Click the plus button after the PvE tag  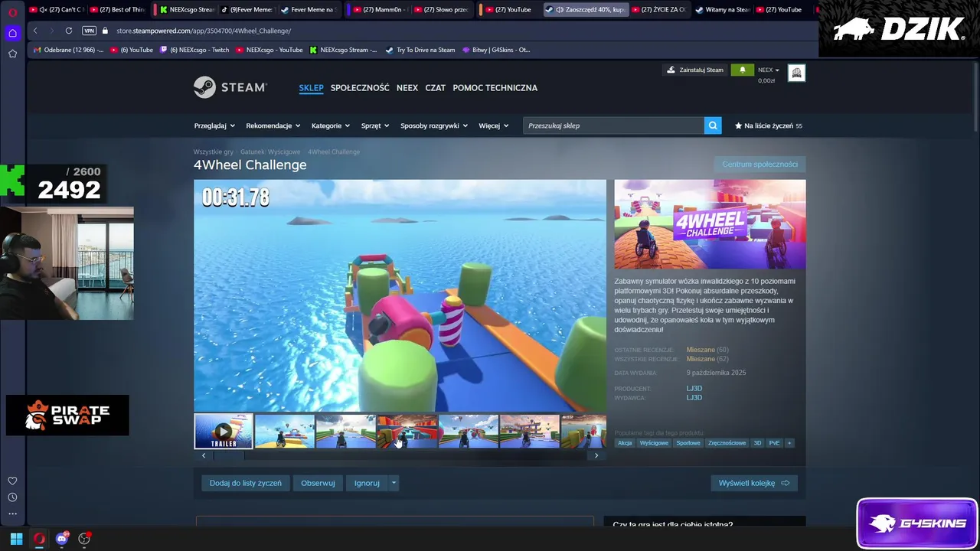point(789,443)
